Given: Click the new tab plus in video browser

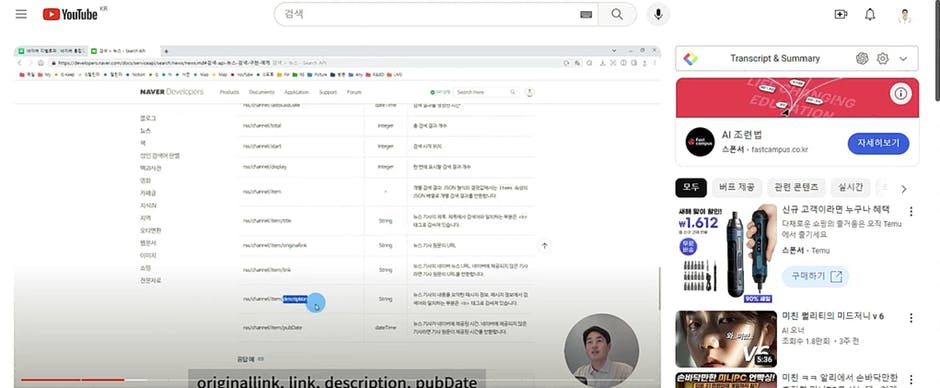Looking at the screenshot, I should coord(166,51).
